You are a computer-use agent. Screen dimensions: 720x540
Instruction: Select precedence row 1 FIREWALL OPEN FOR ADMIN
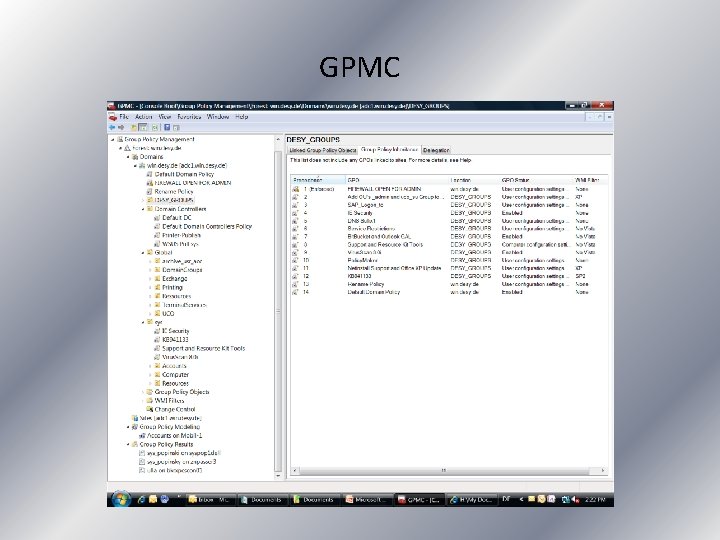449,189
